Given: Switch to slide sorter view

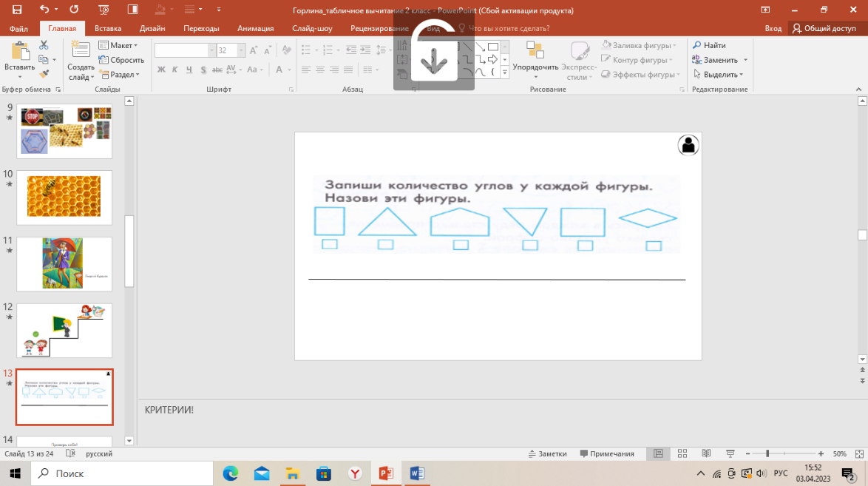Looking at the screenshot, I should (682, 453).
